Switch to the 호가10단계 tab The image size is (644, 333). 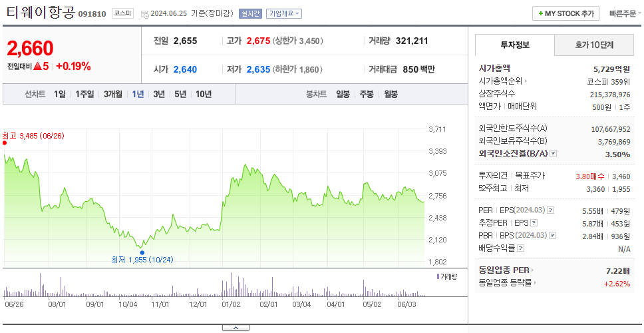594,45
